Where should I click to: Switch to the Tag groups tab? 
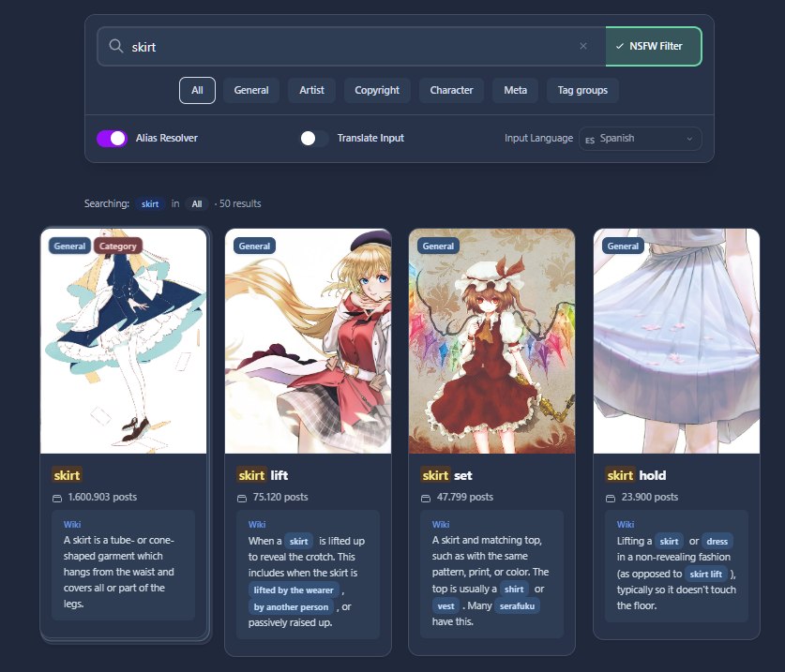click(x=582, y=90)
